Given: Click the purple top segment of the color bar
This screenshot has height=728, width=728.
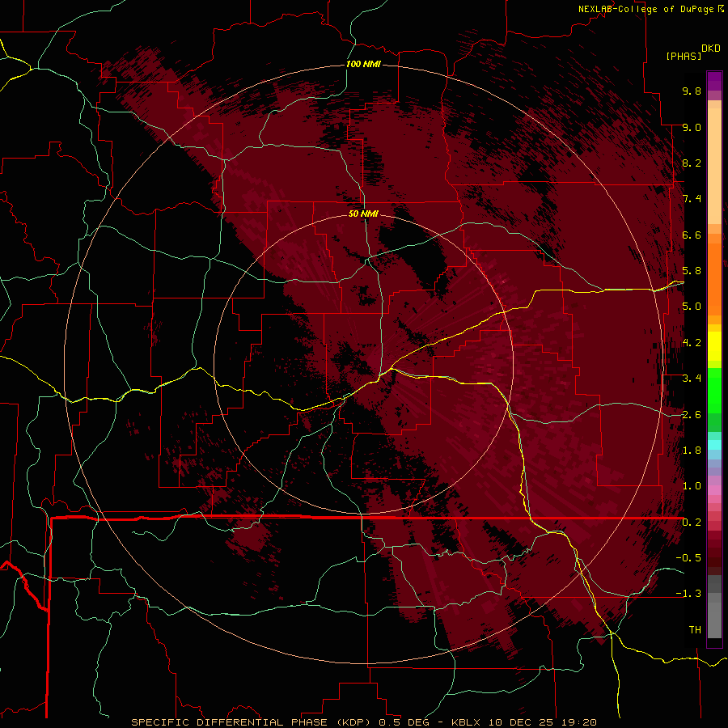Looking at the screenshot, I should click(x=714, y=81).
